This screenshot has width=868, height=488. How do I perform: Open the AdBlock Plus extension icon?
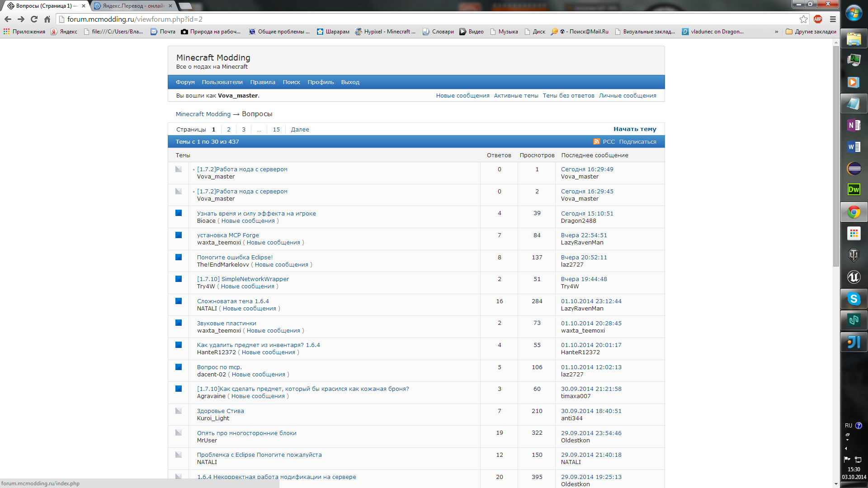818,19
